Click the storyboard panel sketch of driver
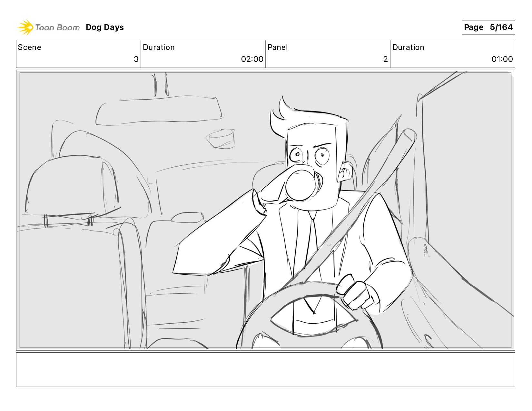This screenshot has height=411, width=532. click(266, 210)
